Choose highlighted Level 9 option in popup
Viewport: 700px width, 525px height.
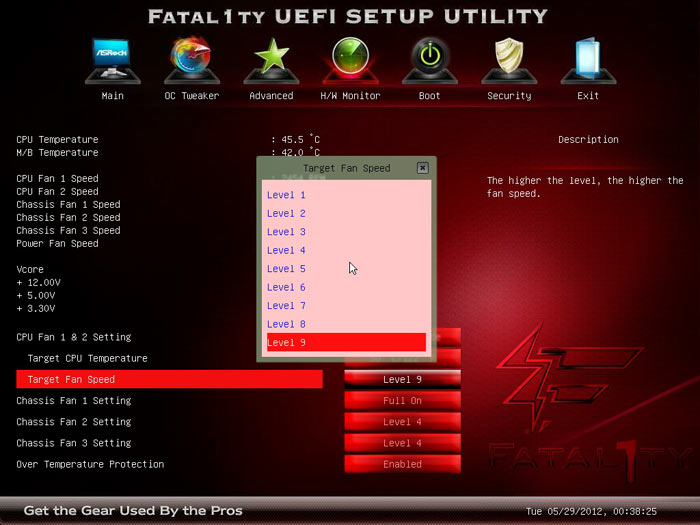pos(346,342)
